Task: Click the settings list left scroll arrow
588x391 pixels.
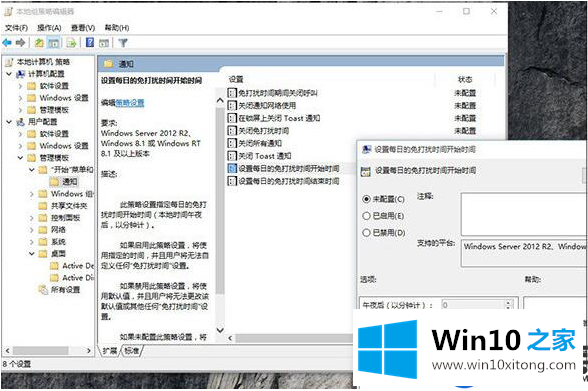Action: (230, 338)
